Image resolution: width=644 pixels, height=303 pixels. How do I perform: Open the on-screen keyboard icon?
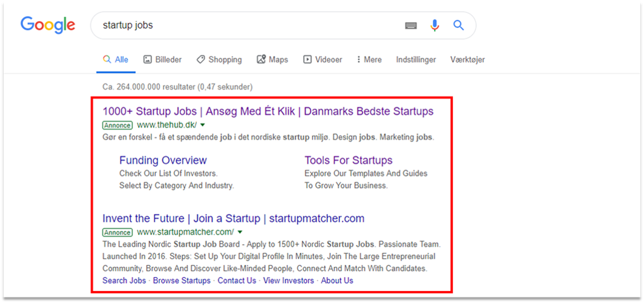coord(411,26)
